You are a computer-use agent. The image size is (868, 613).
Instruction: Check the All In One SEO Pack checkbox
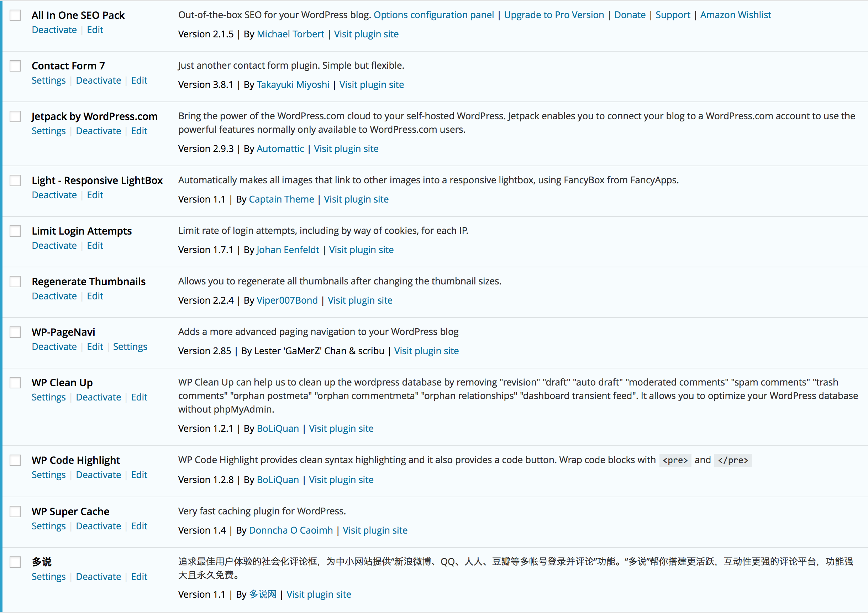[15, 16]
